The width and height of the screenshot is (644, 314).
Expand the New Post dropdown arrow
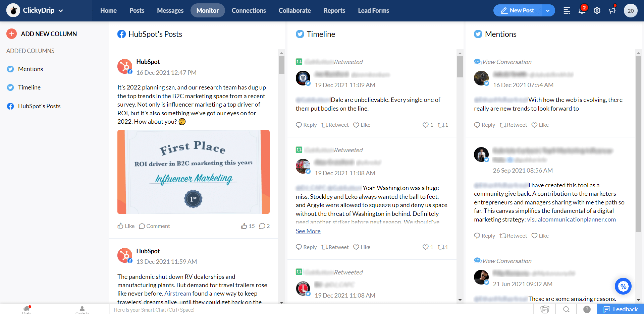(x=548, y=10)
